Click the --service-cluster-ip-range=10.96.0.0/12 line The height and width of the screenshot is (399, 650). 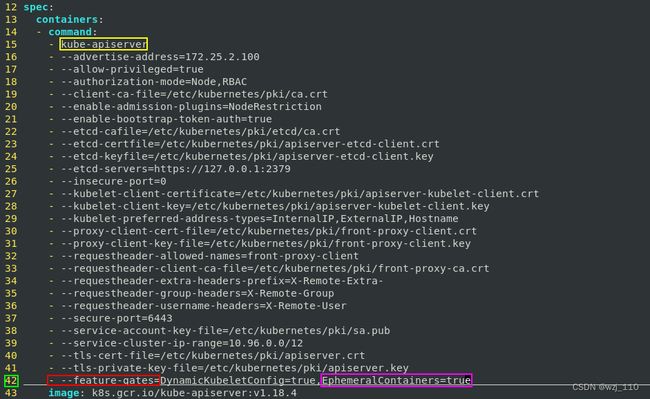click(x=182, y=343)
